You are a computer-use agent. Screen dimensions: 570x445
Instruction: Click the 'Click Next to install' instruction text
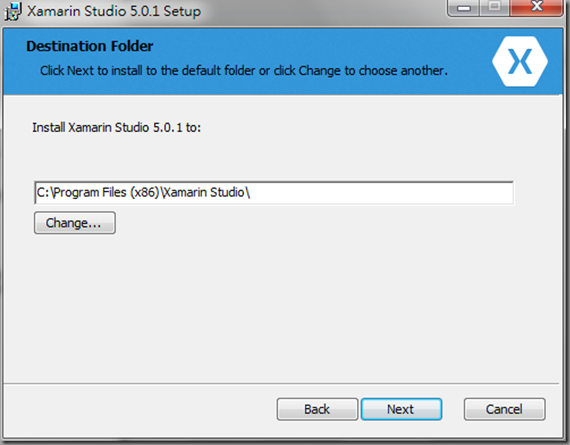coord(244,71)
